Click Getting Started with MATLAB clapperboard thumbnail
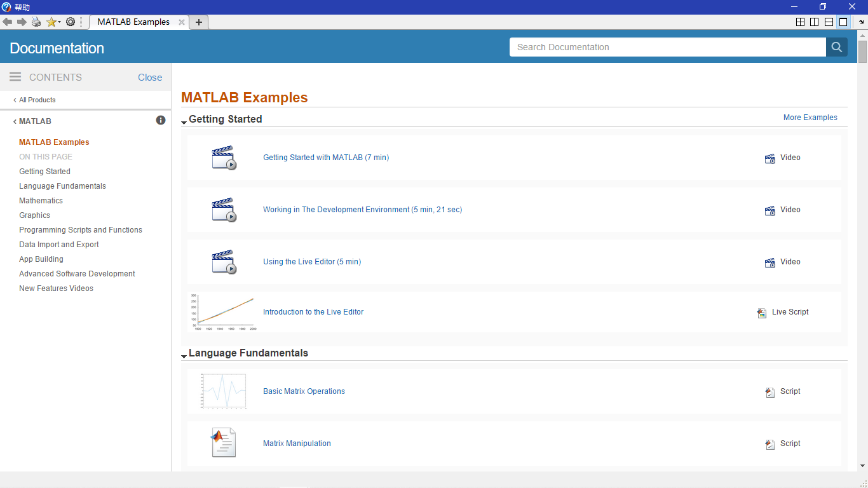The height and width of the screenshot is (488, 868). point(224,158)
